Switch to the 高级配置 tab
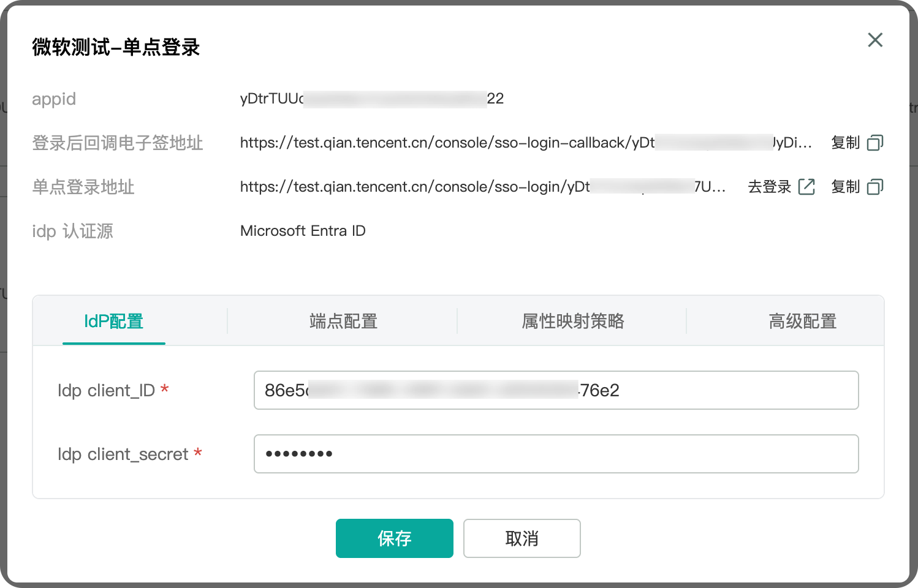 pyautogui.click(x=802, y=321)
